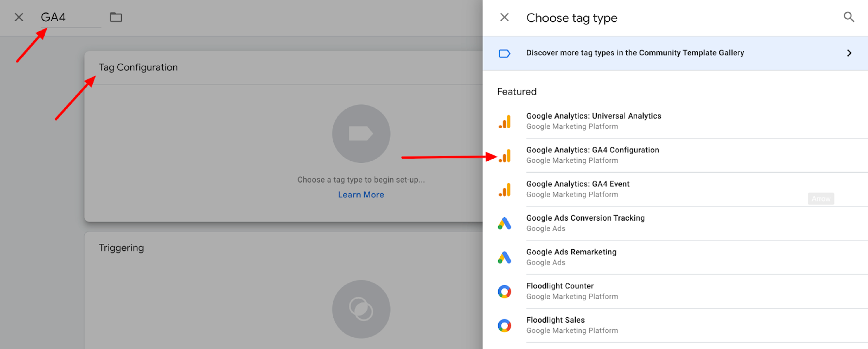Click GA4 Configuration bar chart icon

pos(505,155)
